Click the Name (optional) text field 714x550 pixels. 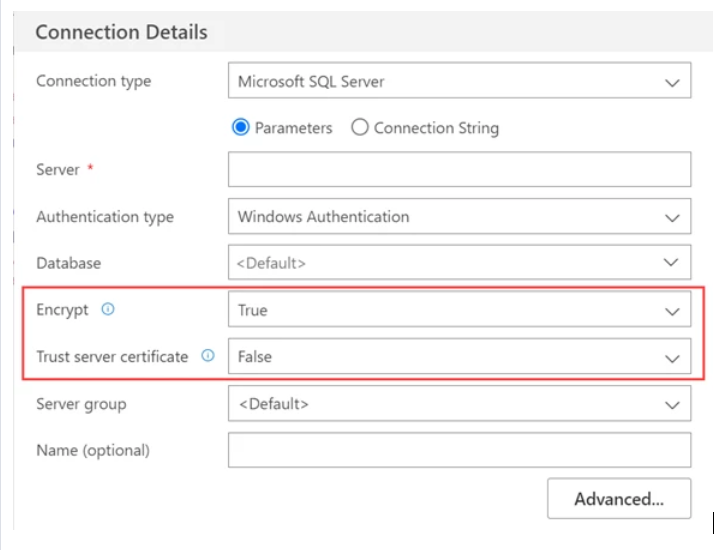click(459, 450)
